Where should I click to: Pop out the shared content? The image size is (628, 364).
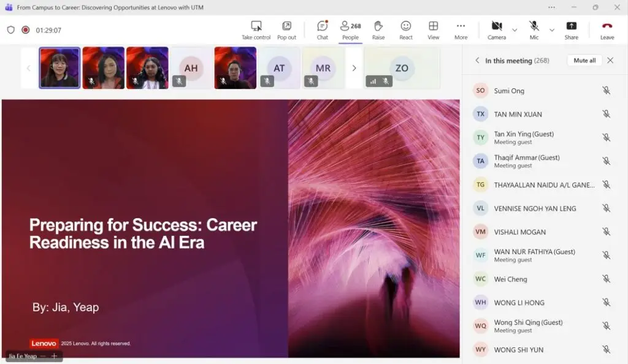coord(286,29)
